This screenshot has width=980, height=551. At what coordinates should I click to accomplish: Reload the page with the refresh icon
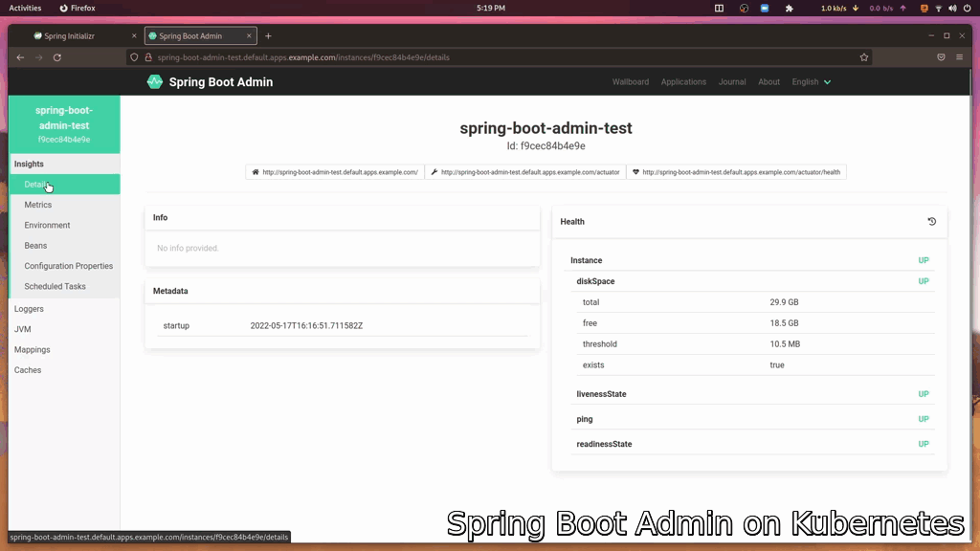tap(57, 57)
